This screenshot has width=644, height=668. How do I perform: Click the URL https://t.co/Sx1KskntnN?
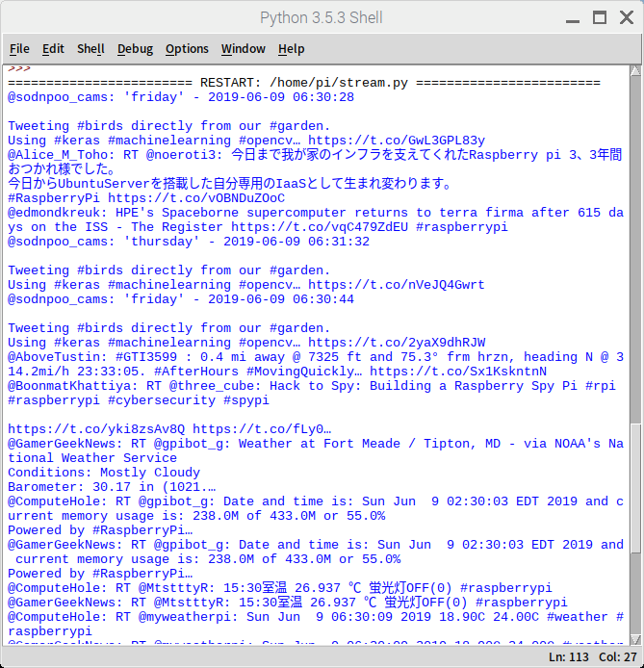[x=458, y=372]
